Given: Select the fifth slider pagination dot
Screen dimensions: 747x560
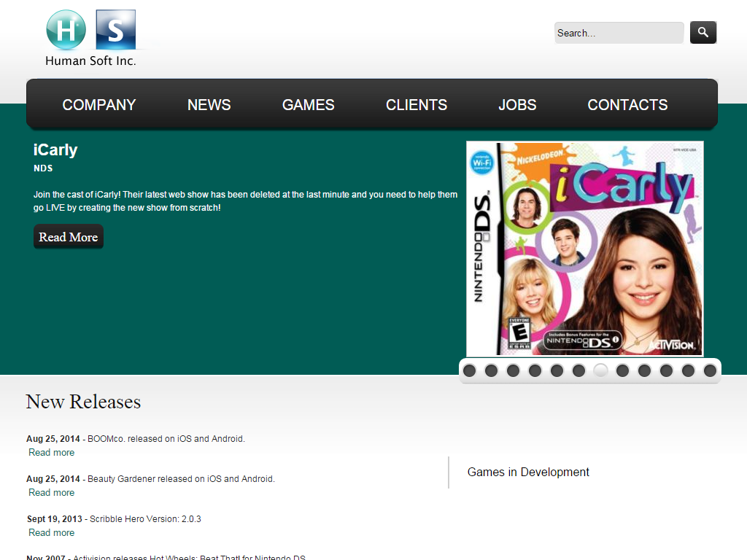Looking at the screenshot, I should click(x=557, y=370).
